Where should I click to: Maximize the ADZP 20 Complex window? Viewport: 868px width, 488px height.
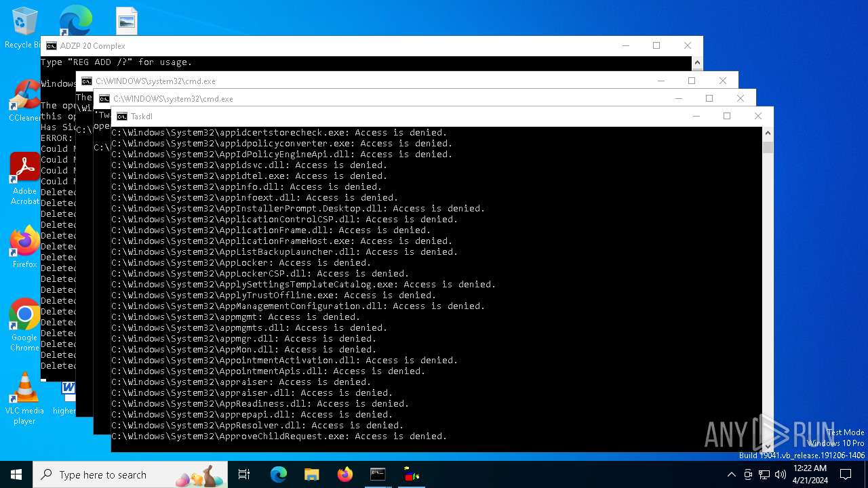[x=656, y=45]
